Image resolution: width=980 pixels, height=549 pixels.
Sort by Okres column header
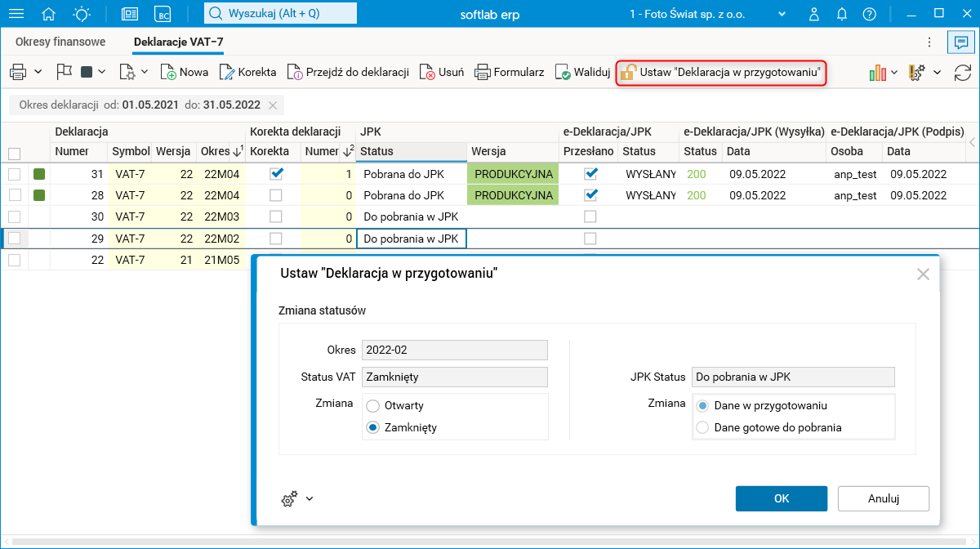pos(221,151)
